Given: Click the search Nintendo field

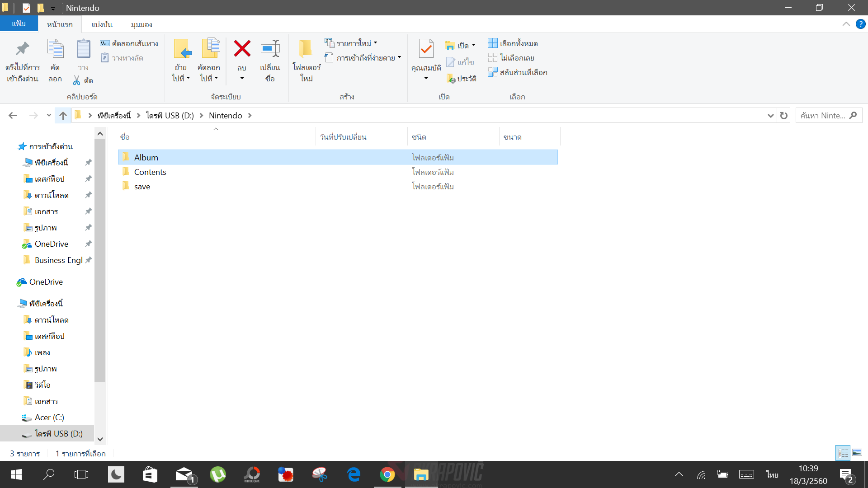Looking at the screenshot, I should point(829,116).
